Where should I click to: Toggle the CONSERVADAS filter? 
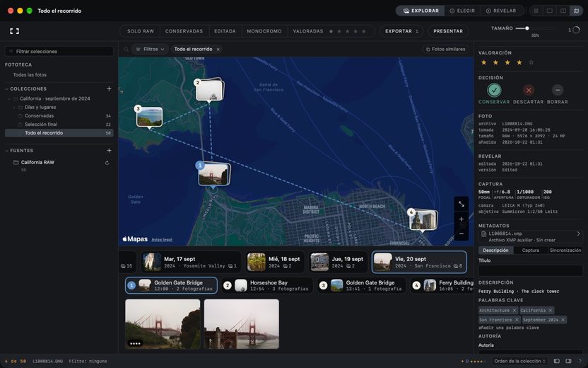click(x=184, y=31)
